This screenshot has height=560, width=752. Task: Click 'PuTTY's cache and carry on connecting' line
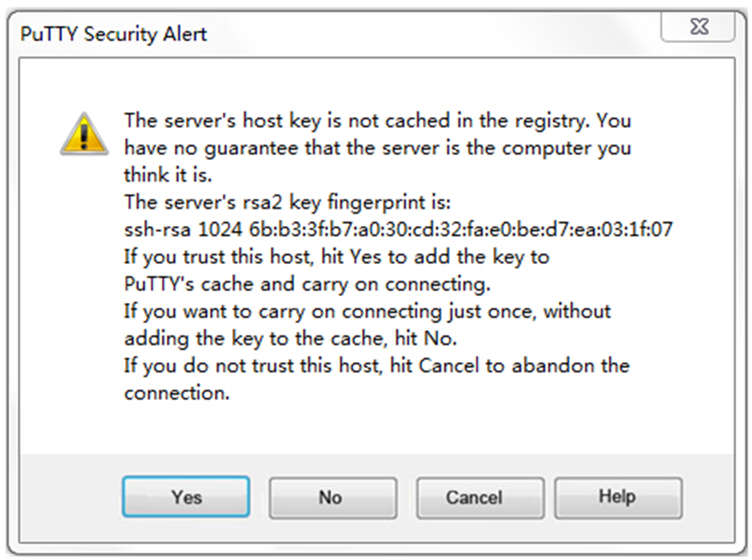pyautogui.click(x=307, y=284)
